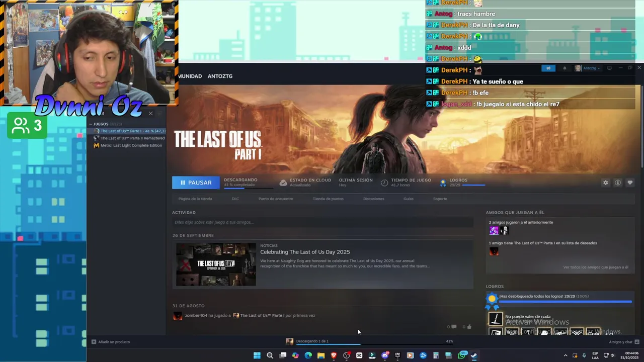Select The Last of Us Parte II Remastered
Image resolution: width=644 pixels, height=362 pixels.
point(129,138)
